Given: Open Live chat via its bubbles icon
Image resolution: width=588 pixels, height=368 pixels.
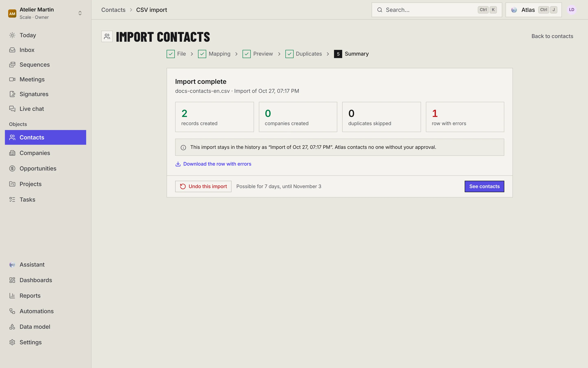Looking at the screenshot, I should [x=12, y=109].
